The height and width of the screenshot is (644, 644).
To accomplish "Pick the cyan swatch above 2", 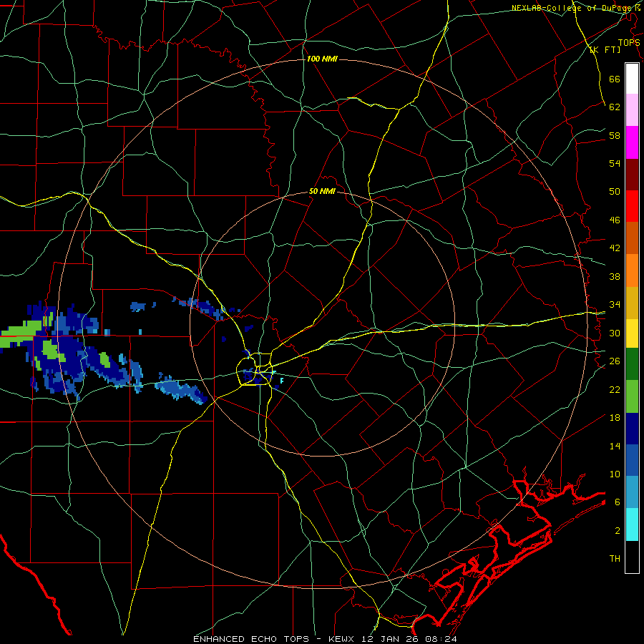I will click(632, 525).
